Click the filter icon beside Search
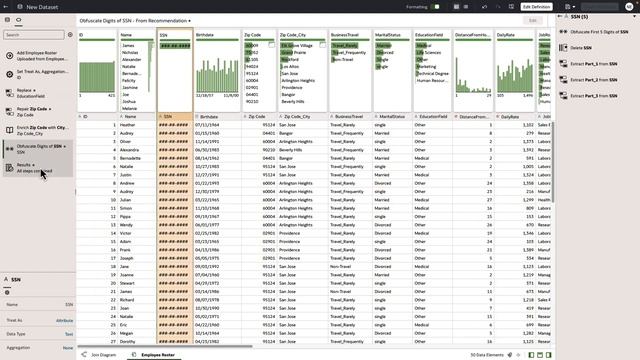This screenshot has height=360, width=640. point(70,35)
